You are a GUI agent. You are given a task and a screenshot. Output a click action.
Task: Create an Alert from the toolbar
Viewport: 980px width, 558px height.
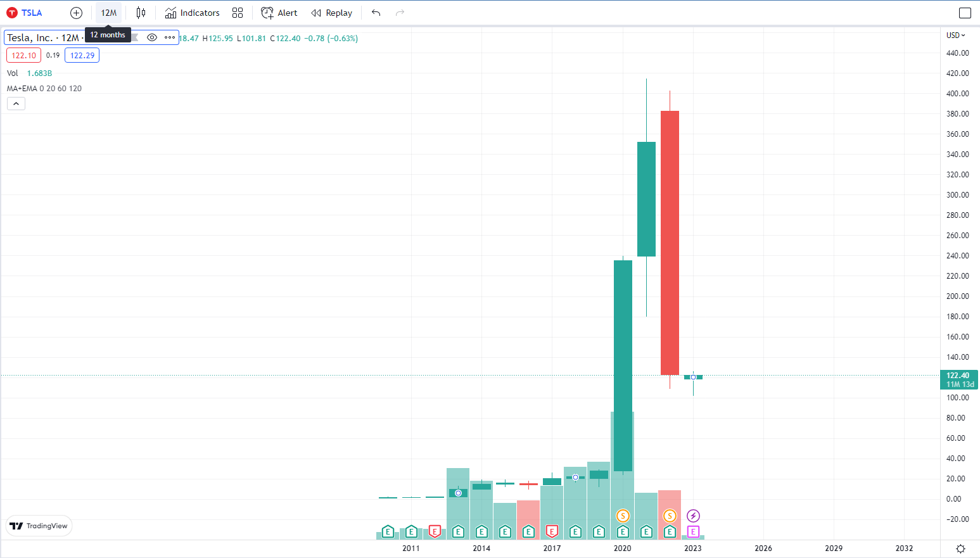(279, 13)
